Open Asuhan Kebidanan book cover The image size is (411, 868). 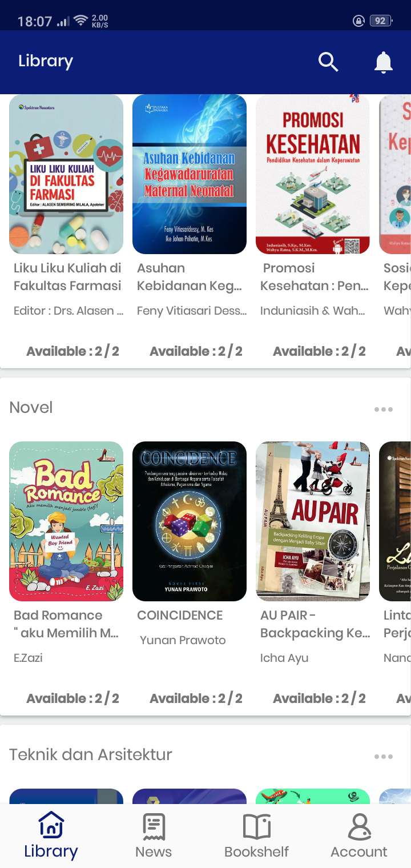pos(190,174)
